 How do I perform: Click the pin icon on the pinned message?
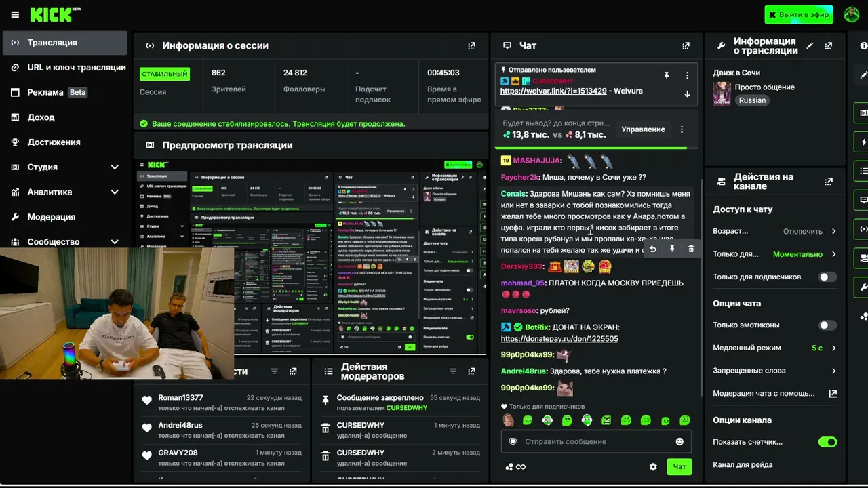point(667,75)
